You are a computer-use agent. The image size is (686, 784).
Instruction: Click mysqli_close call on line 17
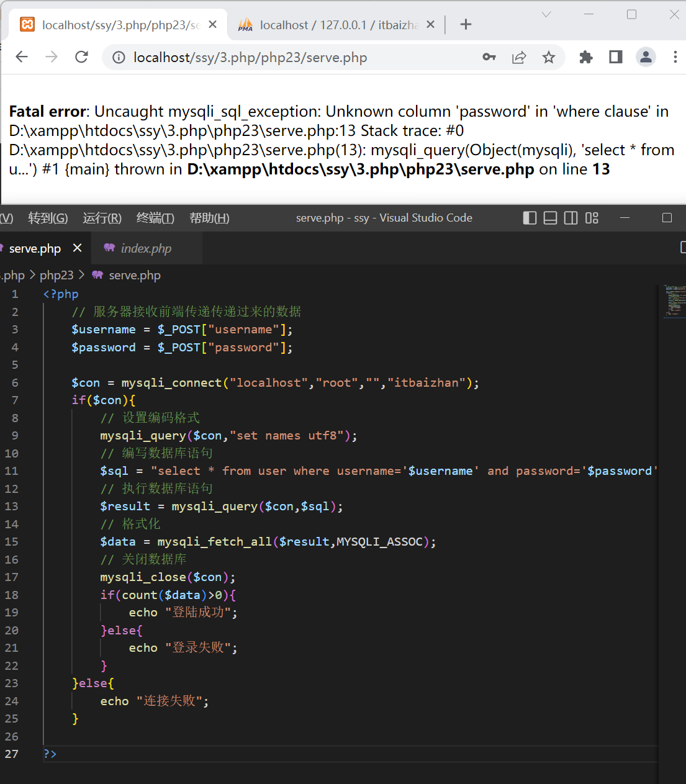click(143, 577)
